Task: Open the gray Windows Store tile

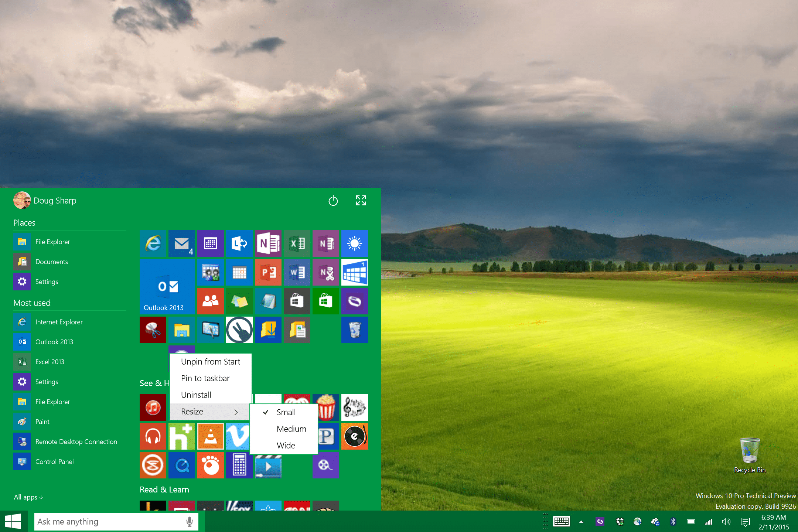Action: tap(297, 301)
